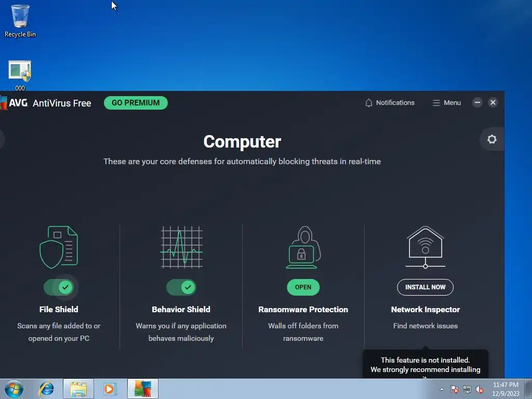Open the Menu hamburger
Image resolution: width=532 pixels, height=399 pixels.
[446, 103]
